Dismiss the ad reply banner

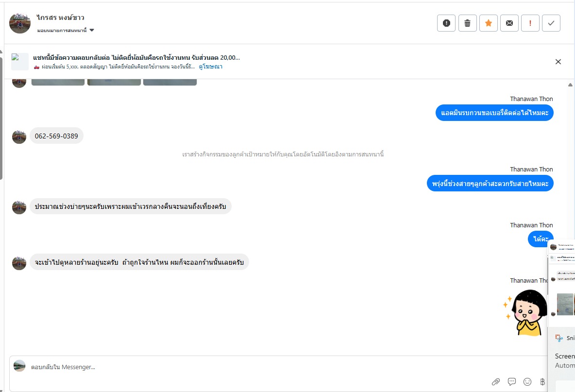pos(558,62)
